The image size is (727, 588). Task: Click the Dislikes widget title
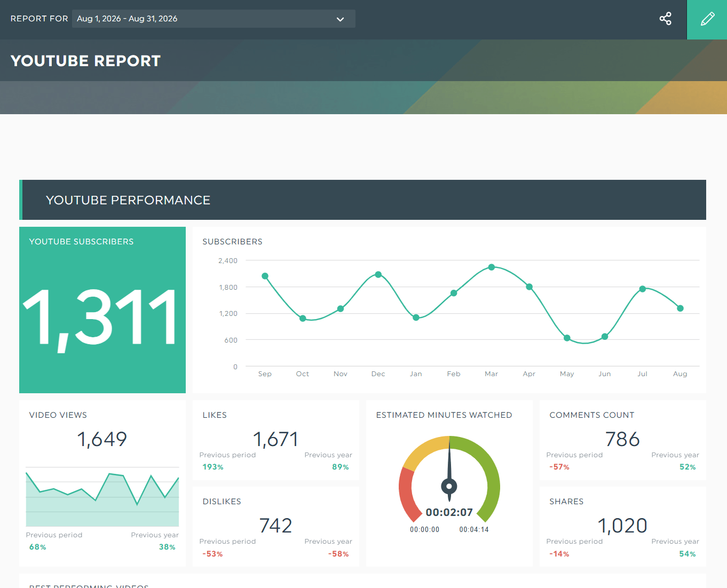click(222, 502)
